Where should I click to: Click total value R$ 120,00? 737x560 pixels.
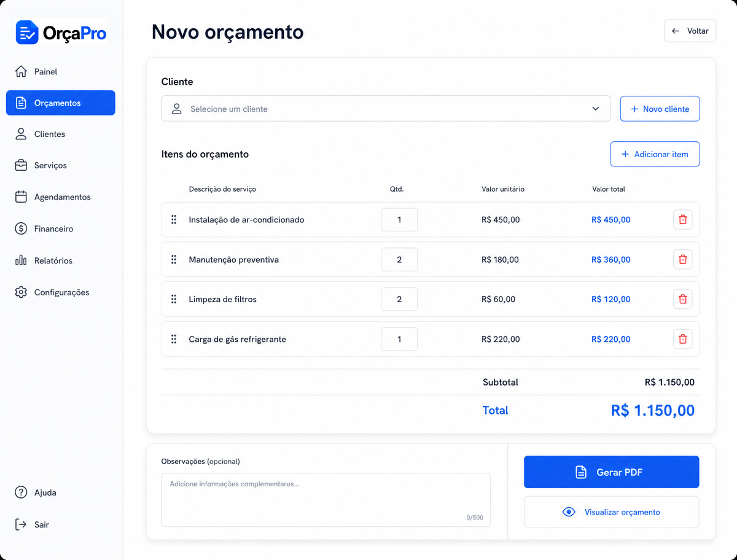(x=611, y=299)
